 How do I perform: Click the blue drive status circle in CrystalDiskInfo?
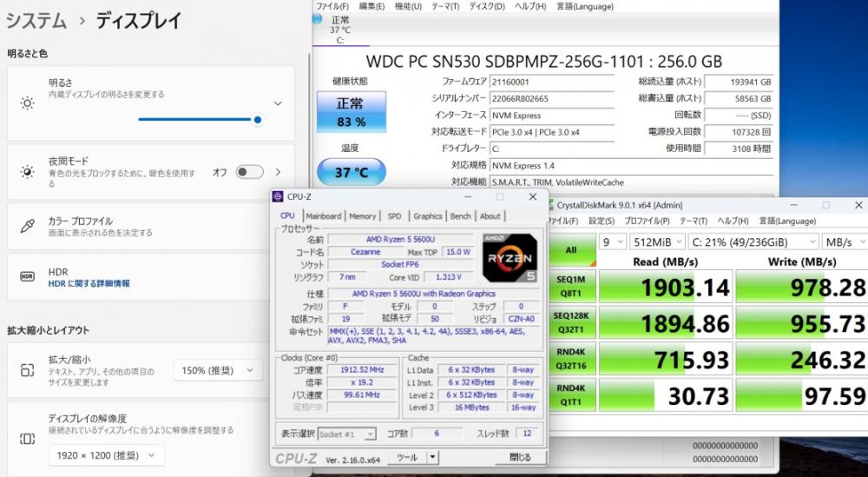point(317,19)
